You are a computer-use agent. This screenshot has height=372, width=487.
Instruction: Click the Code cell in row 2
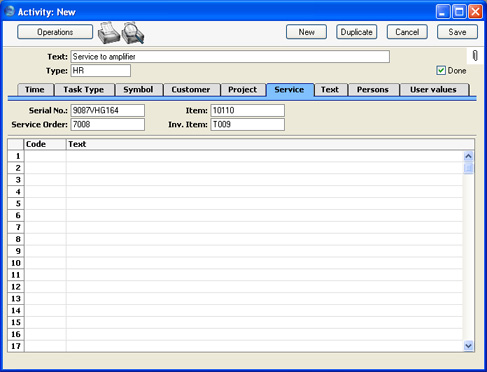tap(45, 168)
